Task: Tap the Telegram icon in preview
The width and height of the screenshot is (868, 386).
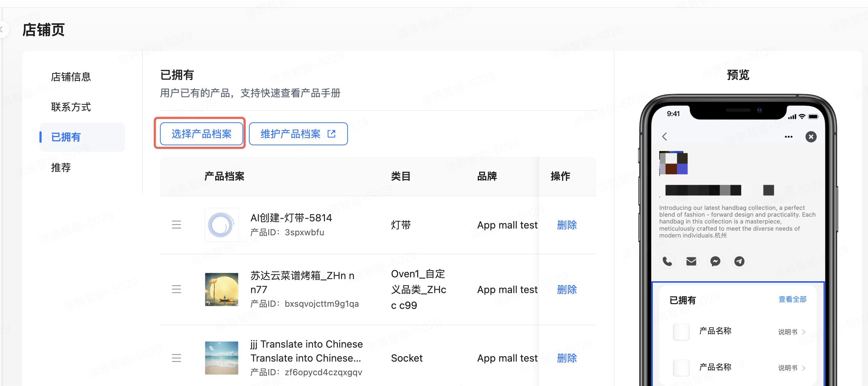Action: [739, 261]
